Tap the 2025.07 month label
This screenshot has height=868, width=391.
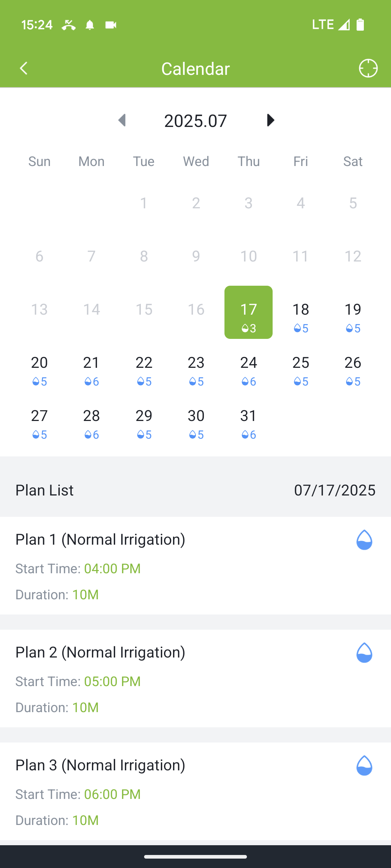(x=195, y=120)
